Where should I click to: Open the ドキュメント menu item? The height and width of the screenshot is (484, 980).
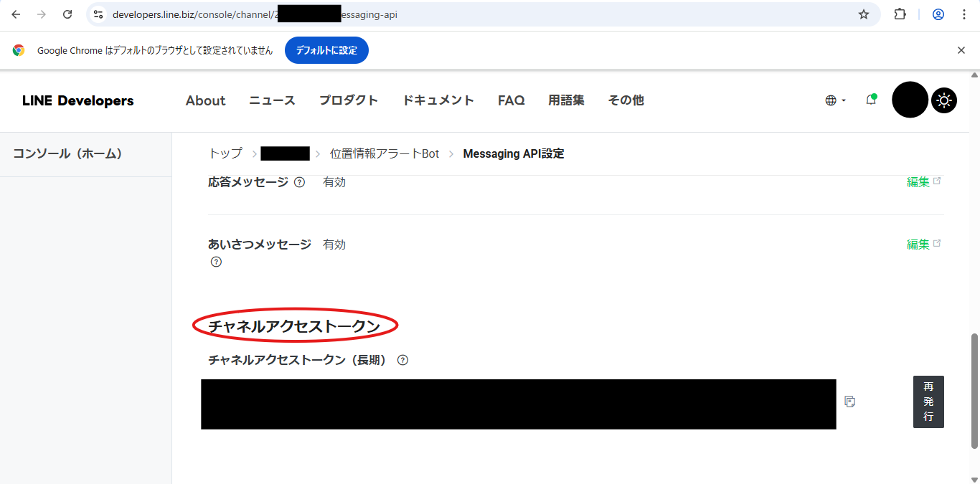(438, 100)
